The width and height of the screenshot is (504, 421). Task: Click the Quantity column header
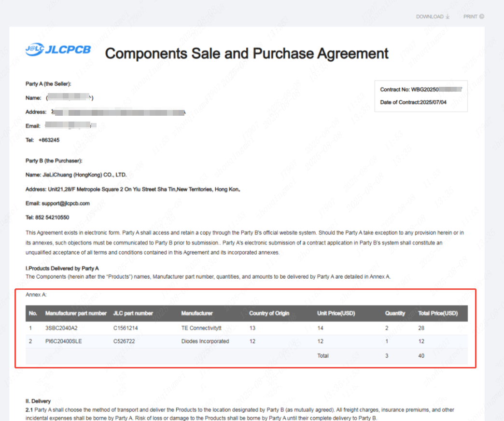395,313
